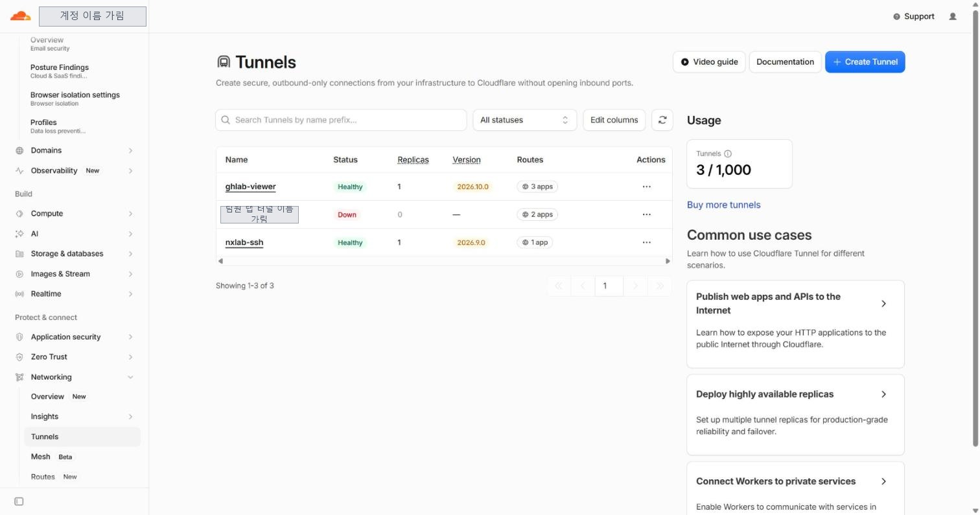Click the Application security shield icon
This screenshot has height=515, width=980.
click(19, 337)
